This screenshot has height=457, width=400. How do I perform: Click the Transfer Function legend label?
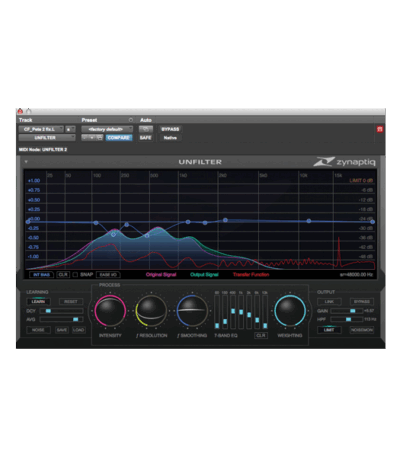(251, 275)
